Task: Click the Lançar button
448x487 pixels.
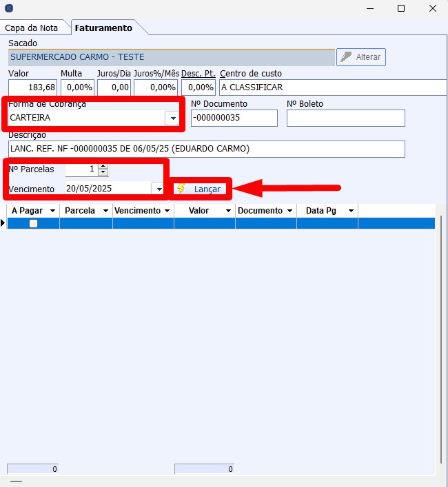Action: (200, 189)
